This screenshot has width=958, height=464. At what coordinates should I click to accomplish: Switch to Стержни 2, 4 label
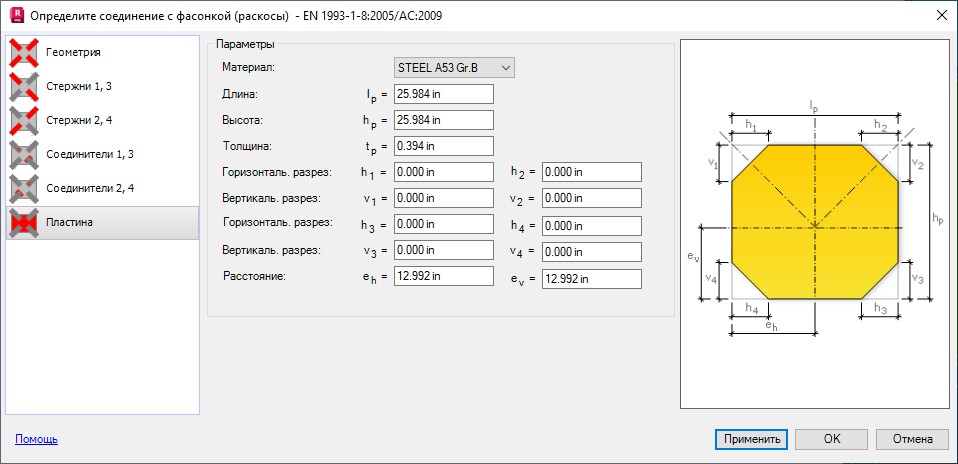pos(79,120)
